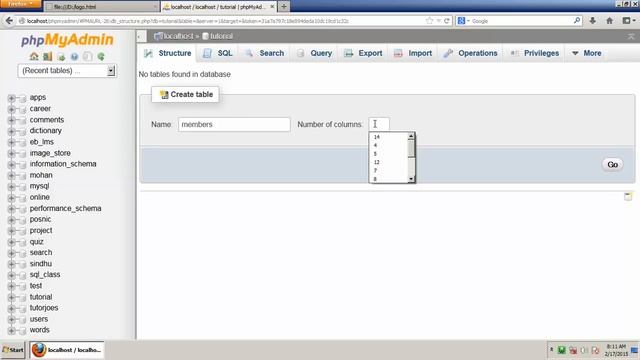
Task: Expand the mysql database node
Action: 11,187
